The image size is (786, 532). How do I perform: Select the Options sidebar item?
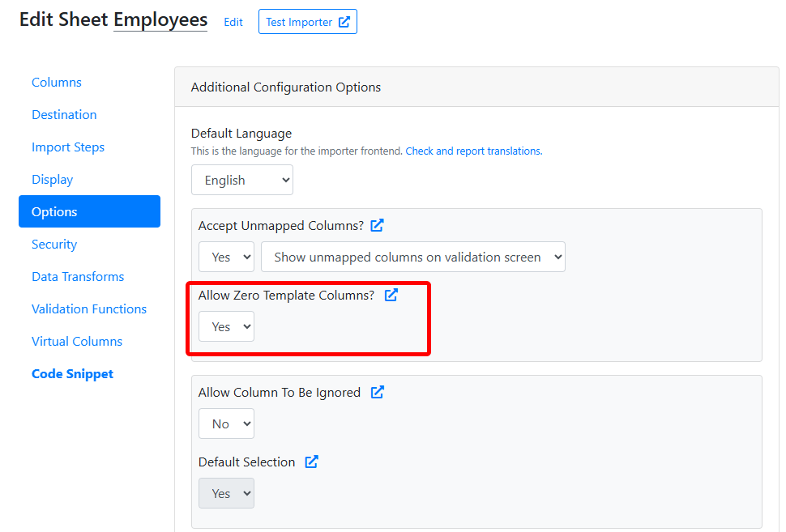pyautogui.click(x=90, y=211)
